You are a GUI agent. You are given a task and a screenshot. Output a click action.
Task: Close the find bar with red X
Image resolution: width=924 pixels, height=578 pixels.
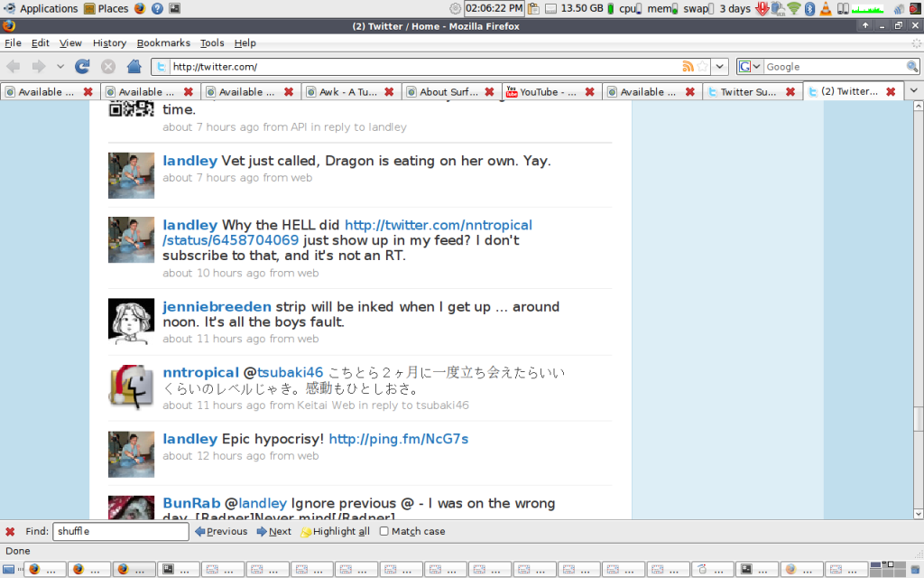(x=10, y=532)
